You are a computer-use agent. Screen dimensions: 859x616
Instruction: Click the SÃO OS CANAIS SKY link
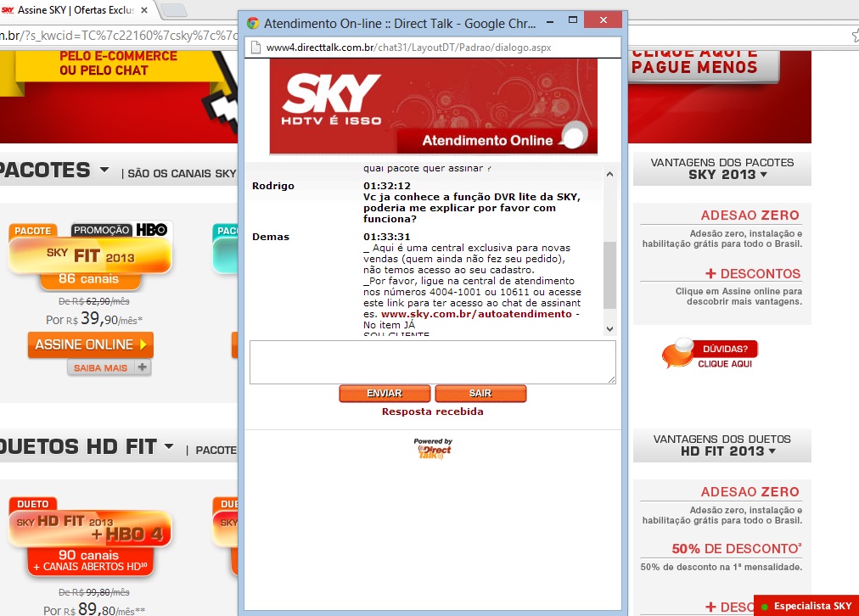point(182,174)
